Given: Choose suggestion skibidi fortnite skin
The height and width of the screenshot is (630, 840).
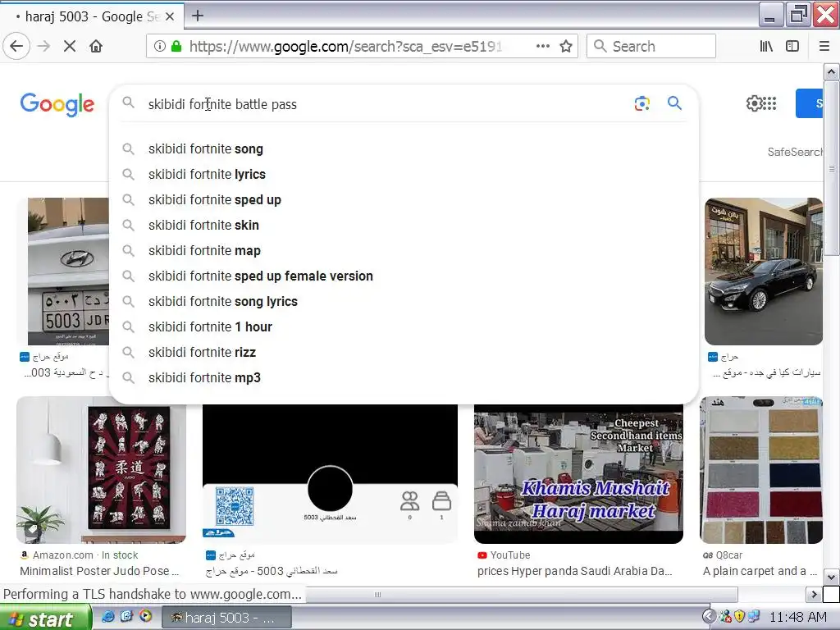Looking at the screenshot, I should point(404,225).
